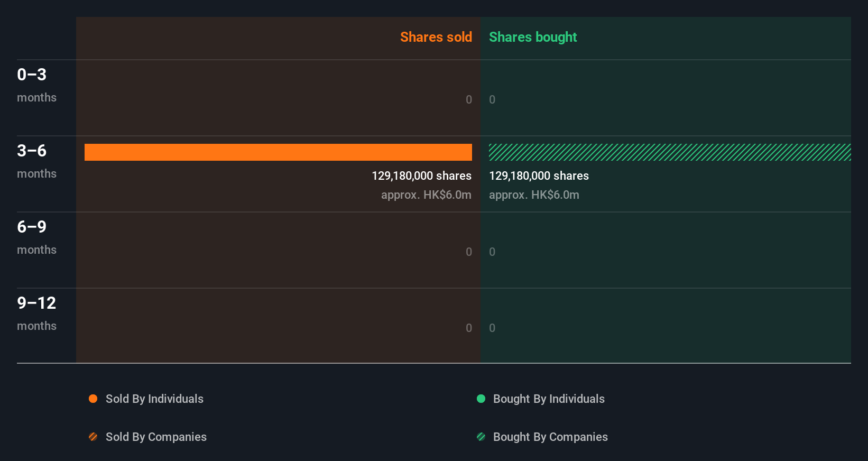Viewport: 868px width, 461px height.
Task: Click the solid orange shares sold bar
Action: [x=278, y=152]
